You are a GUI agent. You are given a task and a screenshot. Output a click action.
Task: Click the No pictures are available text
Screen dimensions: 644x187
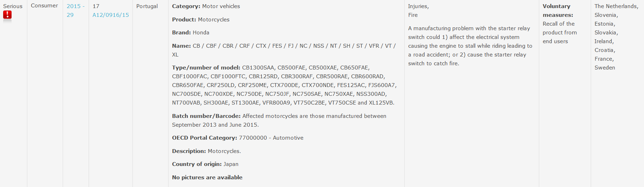tap(207, 178)
